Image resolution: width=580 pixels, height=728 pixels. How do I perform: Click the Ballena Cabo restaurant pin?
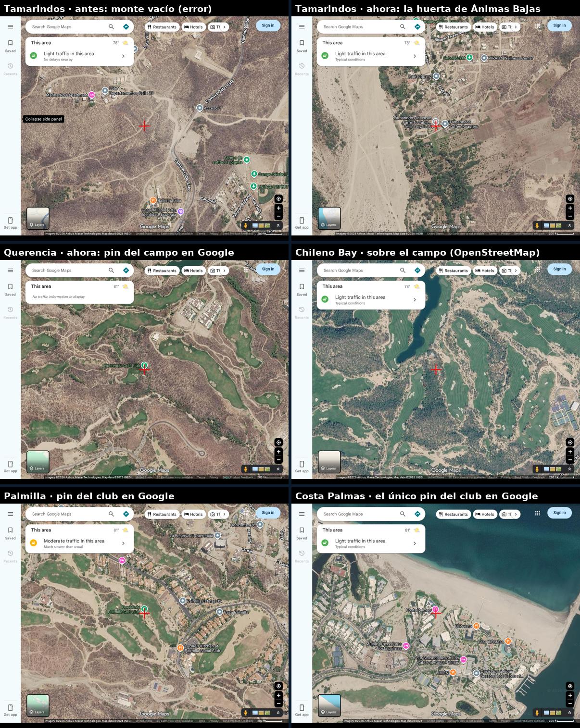click(152, 200)
